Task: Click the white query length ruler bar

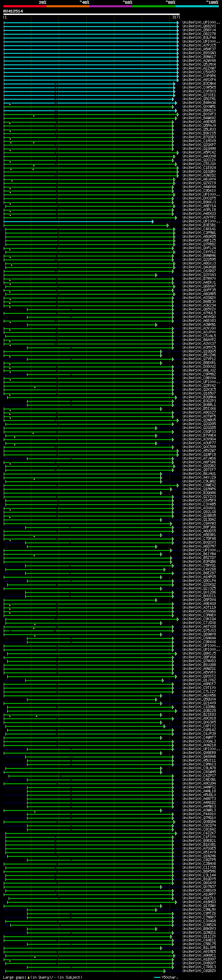Action: [92, 14]
